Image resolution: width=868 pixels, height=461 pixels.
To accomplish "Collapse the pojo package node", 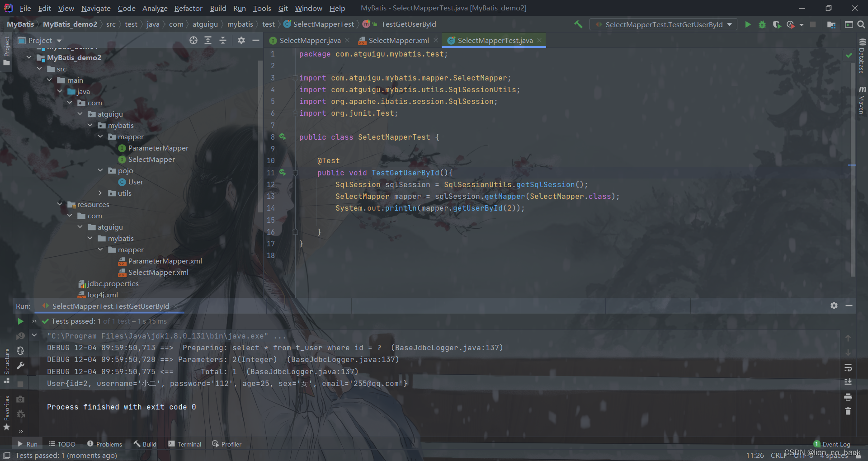I will (x=100, y=170).
